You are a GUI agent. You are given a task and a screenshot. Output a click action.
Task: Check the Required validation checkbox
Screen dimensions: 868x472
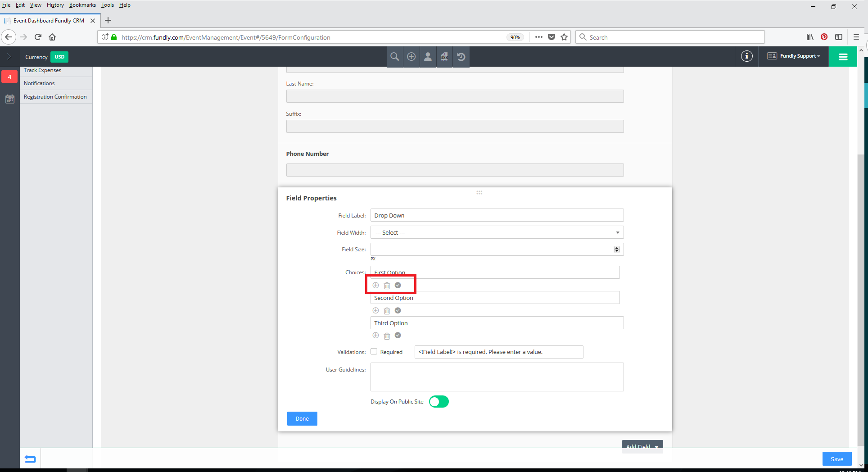(x=374, y=352)
